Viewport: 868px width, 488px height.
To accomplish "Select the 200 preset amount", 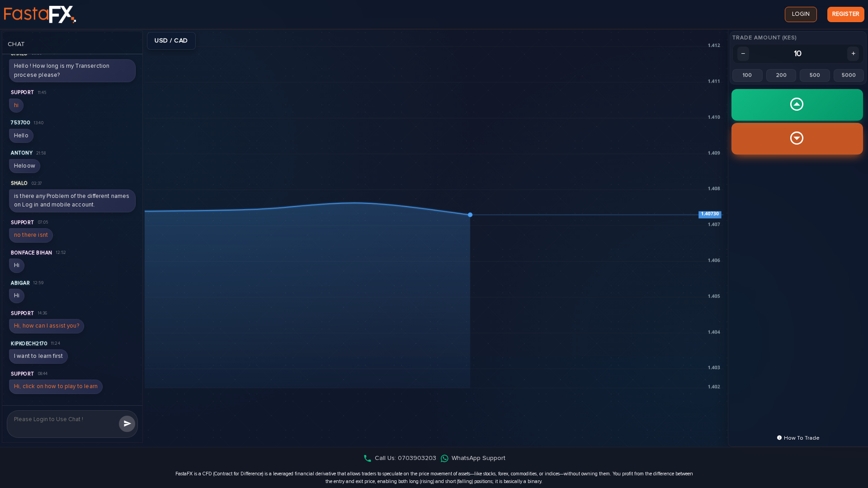I will pos(781,75).
